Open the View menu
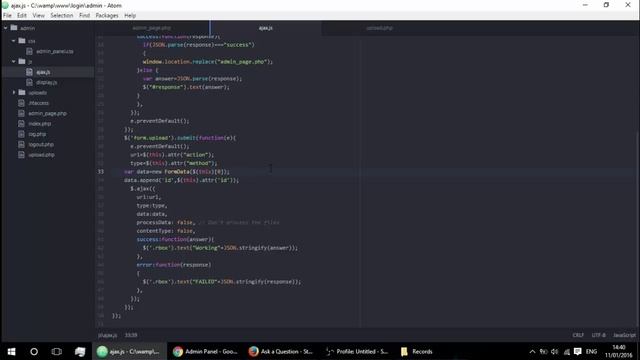This screenshot has height=360, width=640. [38, 16]
